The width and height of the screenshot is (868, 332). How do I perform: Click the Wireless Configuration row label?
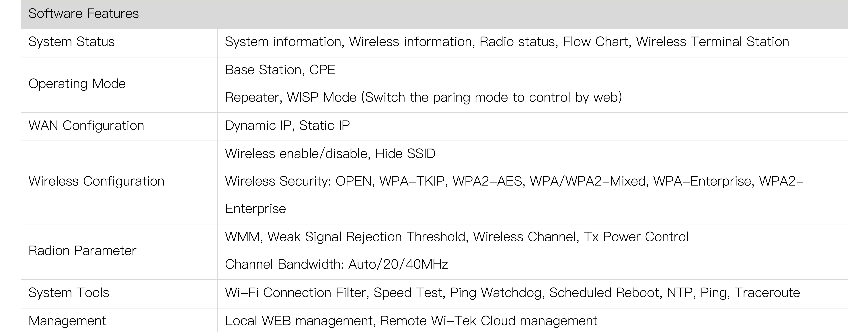pos(96,181)
